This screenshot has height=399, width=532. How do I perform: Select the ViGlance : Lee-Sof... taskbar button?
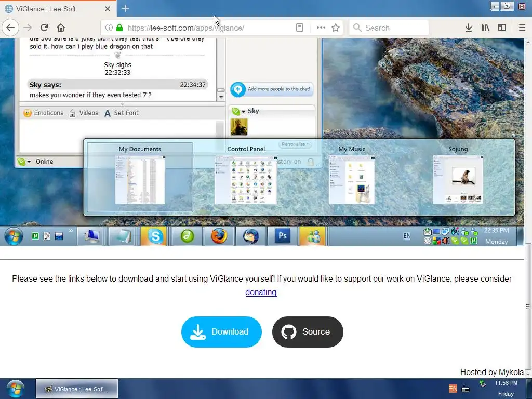click(x=77, y=389)
